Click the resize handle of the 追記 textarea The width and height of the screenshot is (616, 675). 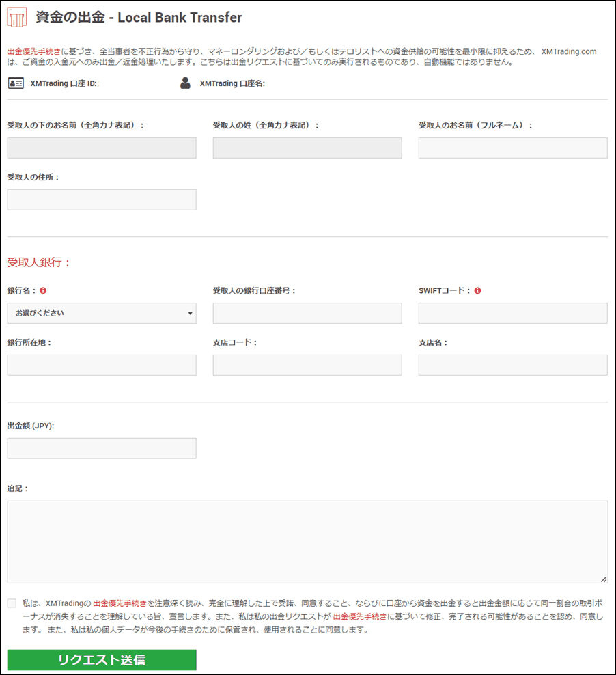tap(604, 579)
